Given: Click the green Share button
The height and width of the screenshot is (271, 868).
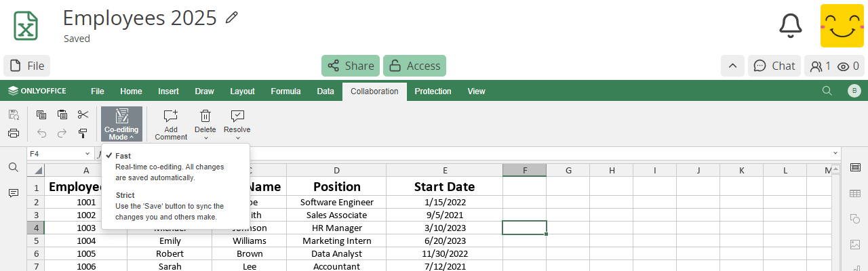Looking at the screenshot, I should [x=351, y=66].
